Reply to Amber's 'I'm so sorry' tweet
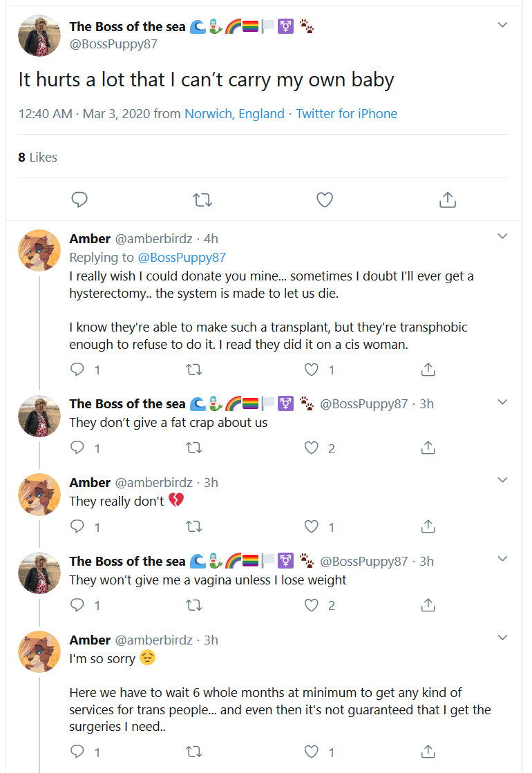 click(77, 752)
